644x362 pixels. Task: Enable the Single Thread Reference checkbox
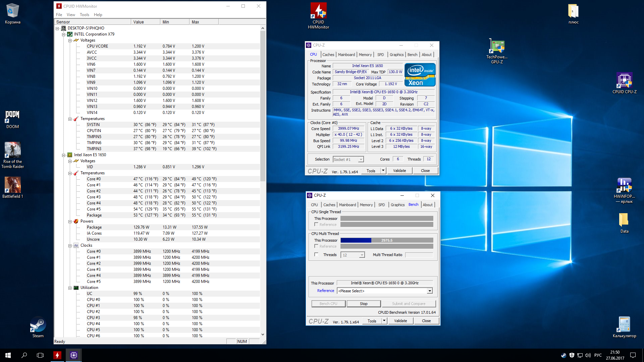tap(316, 225)
